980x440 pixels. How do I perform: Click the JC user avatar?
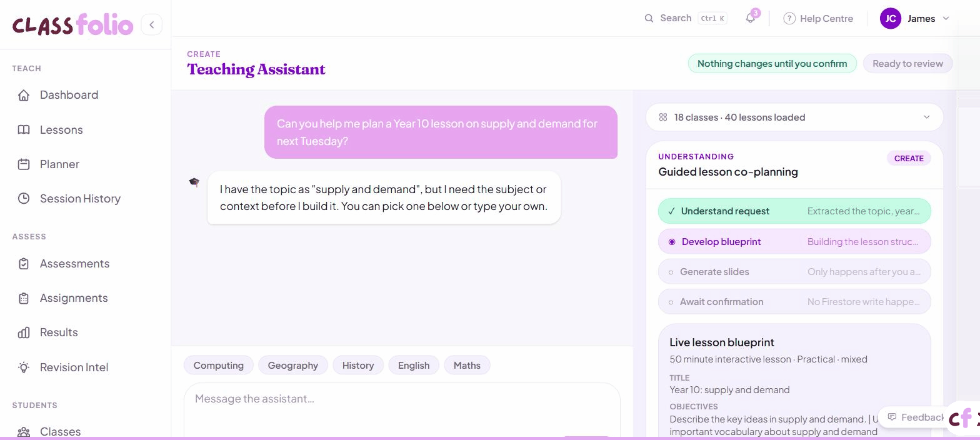point(891,18)
